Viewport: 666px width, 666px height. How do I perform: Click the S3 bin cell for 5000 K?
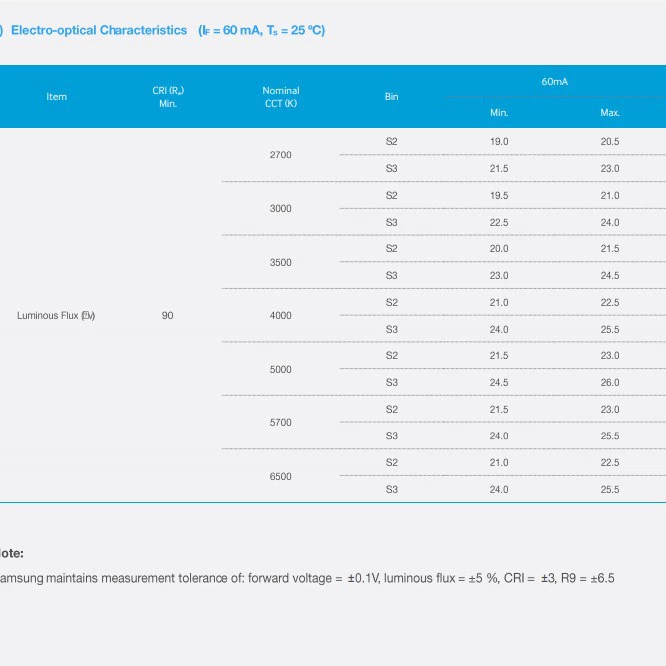(392, 383)
